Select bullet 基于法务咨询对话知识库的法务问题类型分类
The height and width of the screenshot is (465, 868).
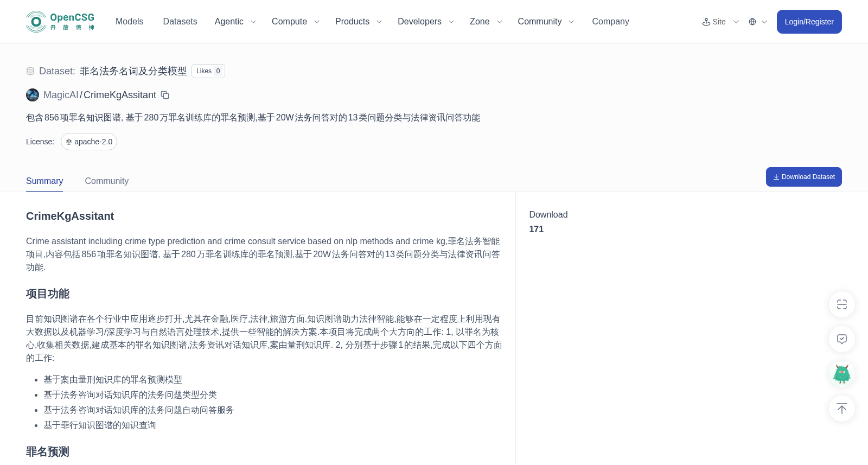(x=130, y=395)
